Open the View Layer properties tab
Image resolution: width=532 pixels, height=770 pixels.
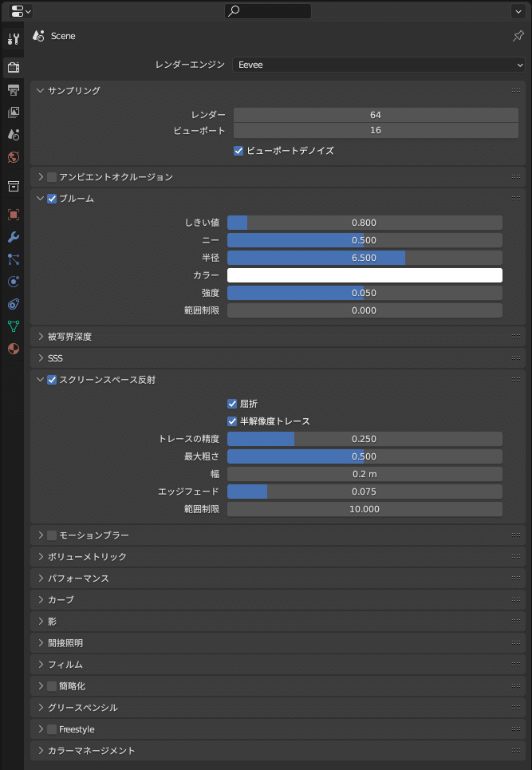pyautogui.click(x=14, y=113)
